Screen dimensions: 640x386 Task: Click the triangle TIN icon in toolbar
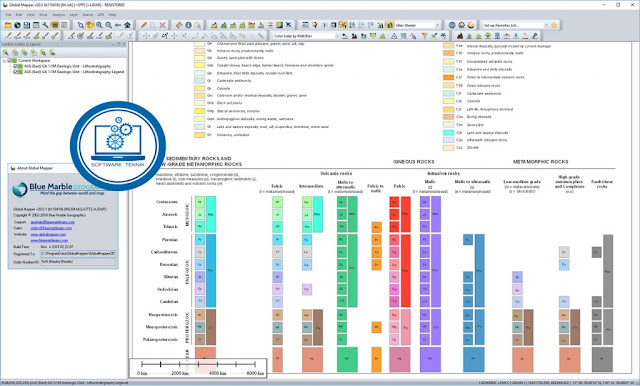[x=394, y=36]
